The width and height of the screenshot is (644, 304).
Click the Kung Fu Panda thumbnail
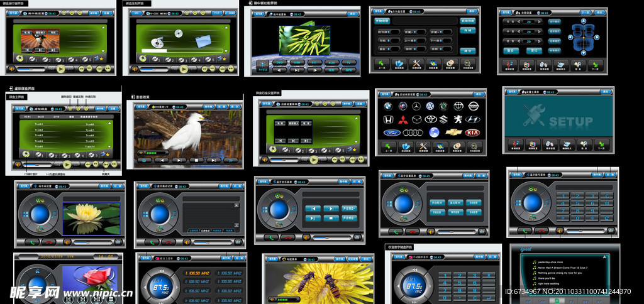tap(40, 41)
